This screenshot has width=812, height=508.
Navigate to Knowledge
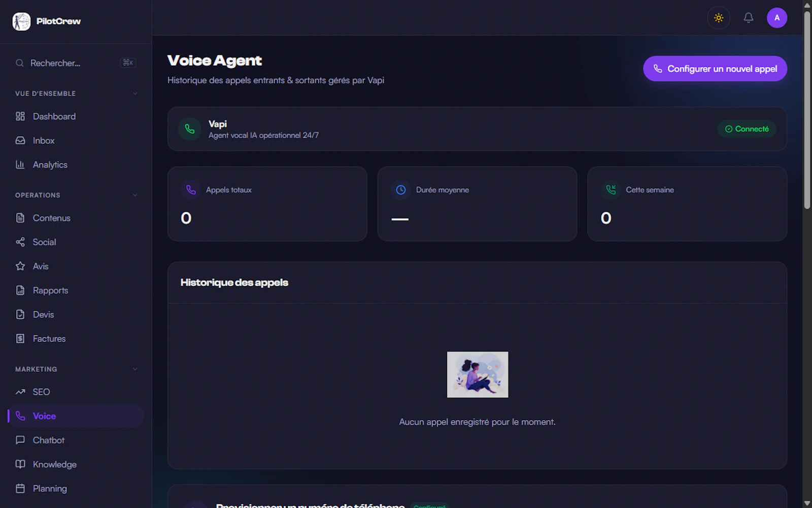(x=76, y=464)
